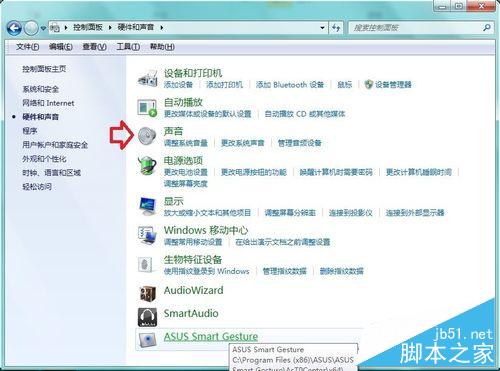500x371 pixels.
Task: Expand arrow after 控制面板 in breadcrumb
Action: pyautogui.click(x=110, y=27)
